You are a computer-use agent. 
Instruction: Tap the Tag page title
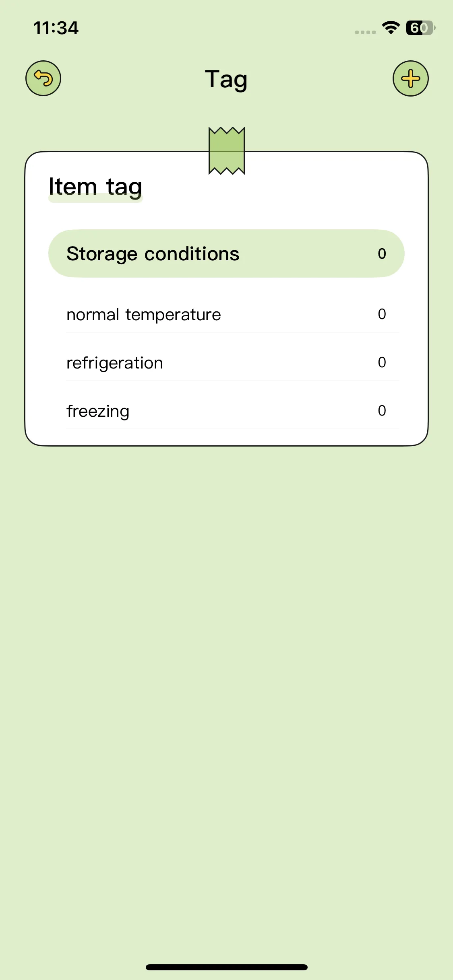click(226, 80)
